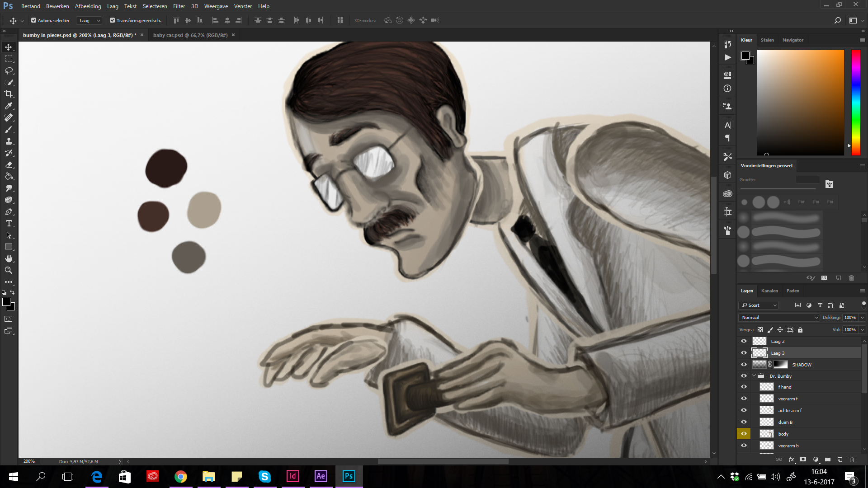
Task: Select the Eraser tool
Action: (9, 165)
